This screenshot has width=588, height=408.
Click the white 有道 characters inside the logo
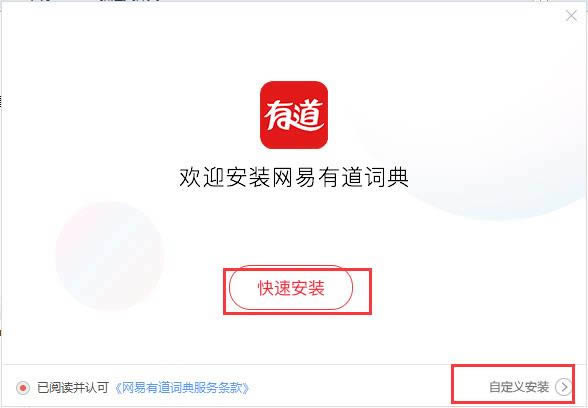294,115
